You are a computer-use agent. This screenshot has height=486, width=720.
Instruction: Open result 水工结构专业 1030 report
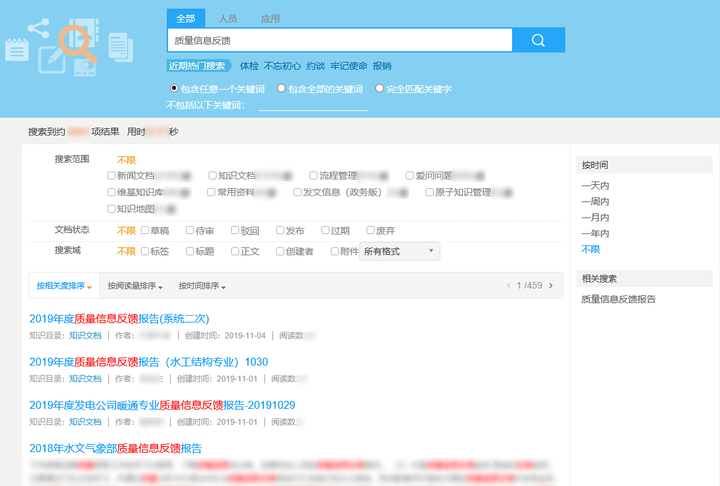[x=149, y=362]
